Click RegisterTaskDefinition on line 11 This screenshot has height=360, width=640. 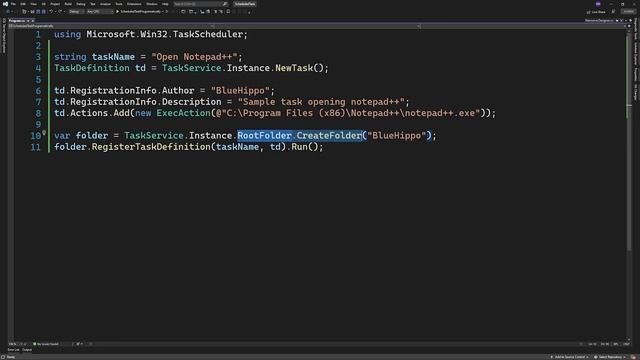tap(151, 147)
